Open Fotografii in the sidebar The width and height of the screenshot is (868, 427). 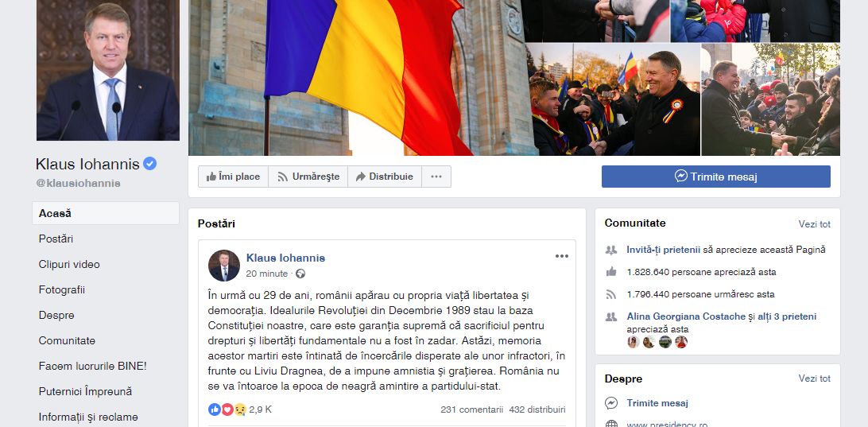[61, 289]
